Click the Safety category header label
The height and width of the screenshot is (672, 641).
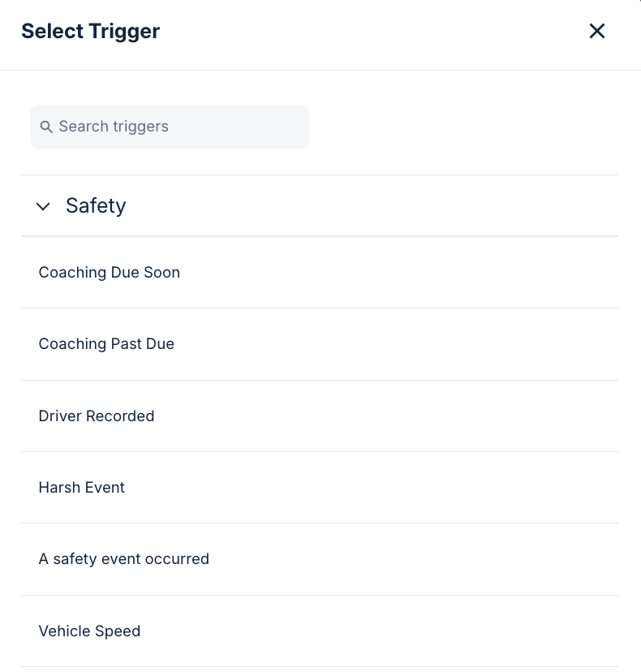tap(96, 206)
